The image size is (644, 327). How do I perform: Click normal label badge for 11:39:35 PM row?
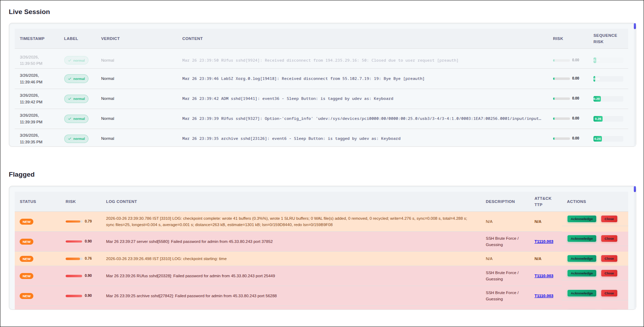(x=76, y=139)
